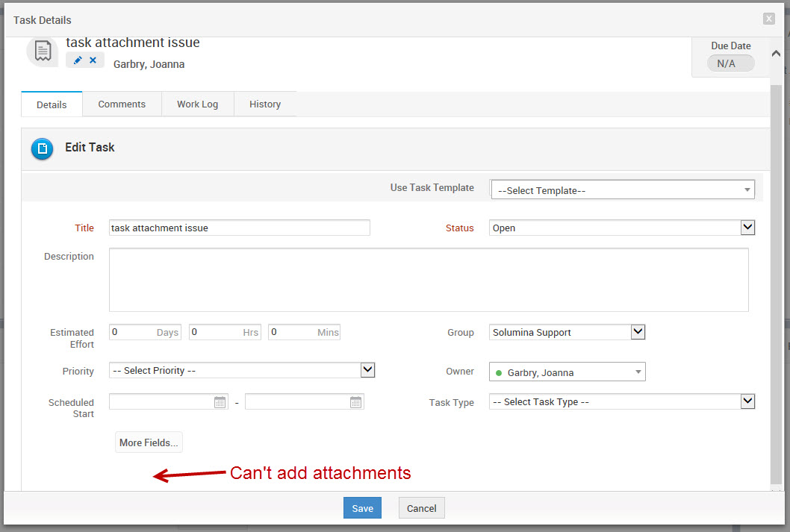Click the Estimated Effort Mins field
Screen dimensions: 790x532
pyautogui.click(x=305, y=332)
